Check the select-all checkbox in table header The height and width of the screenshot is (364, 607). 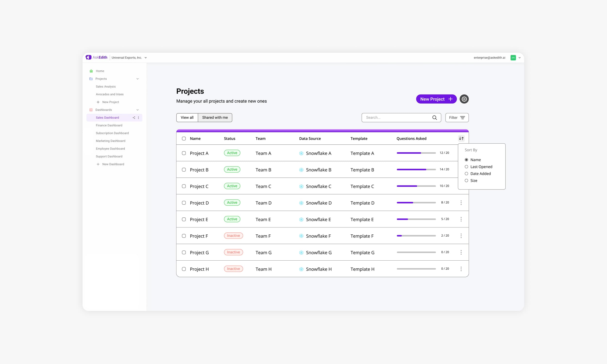tap(184, 139)
